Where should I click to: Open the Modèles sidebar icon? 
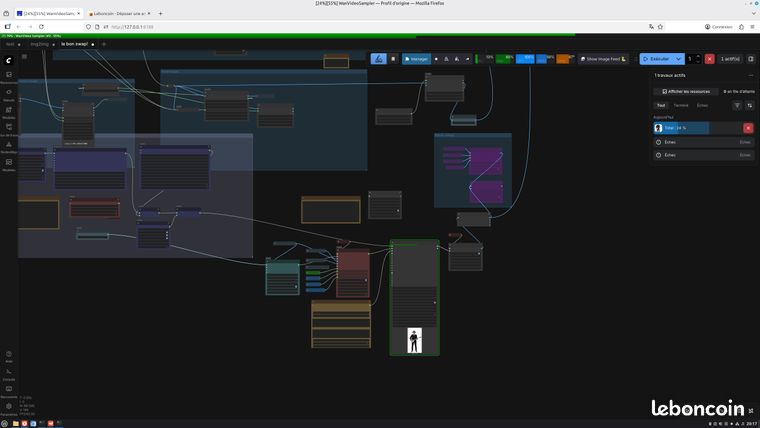9,110
